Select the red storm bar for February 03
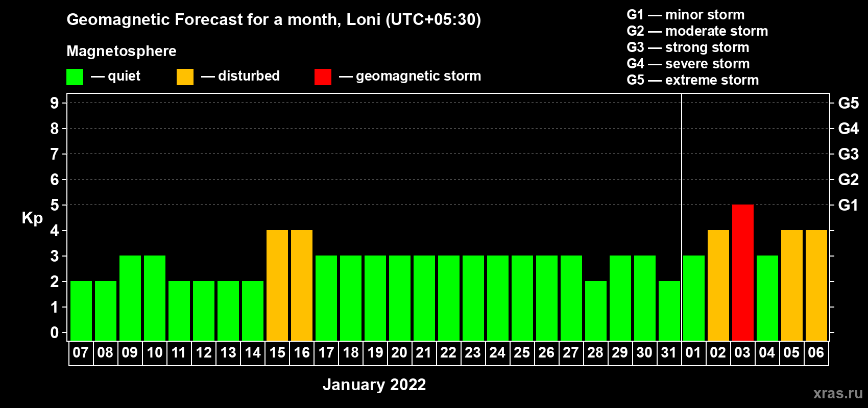 point(742,272)
